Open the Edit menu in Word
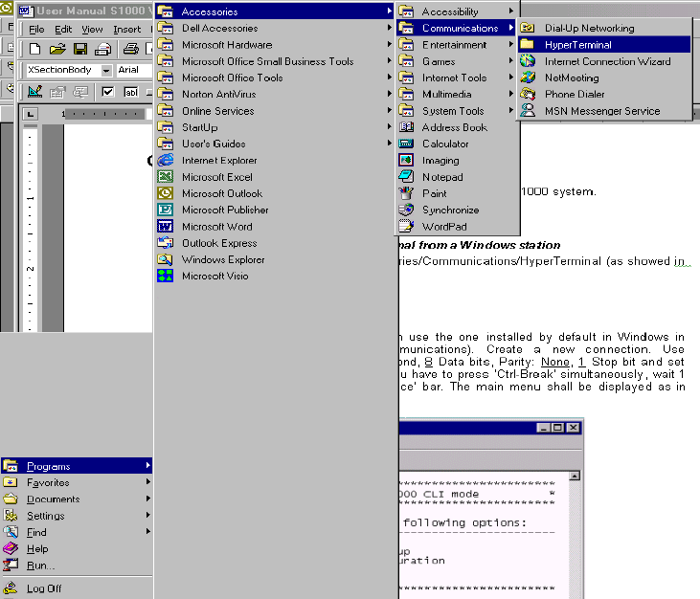The height and width of the screenshot is (599, 700). (63, 30)
